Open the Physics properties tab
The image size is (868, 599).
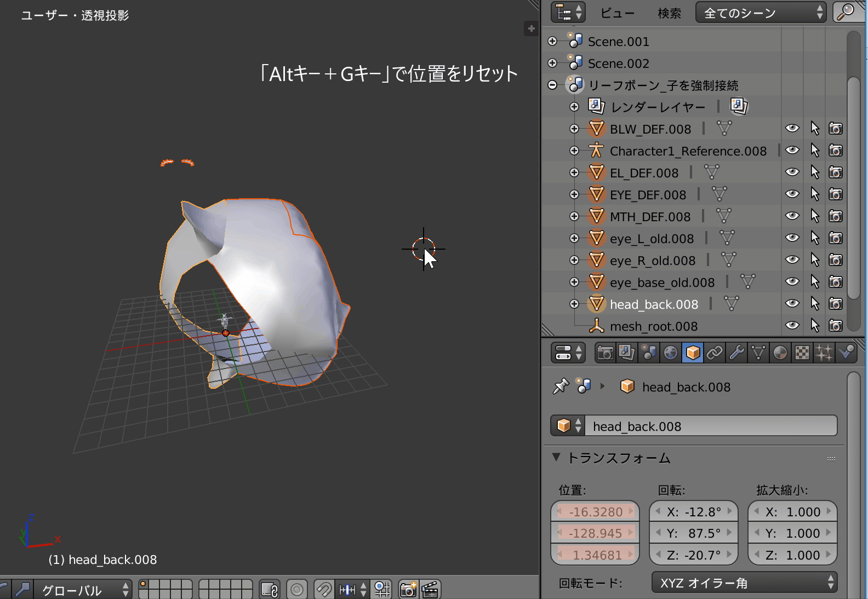point(846,353)
